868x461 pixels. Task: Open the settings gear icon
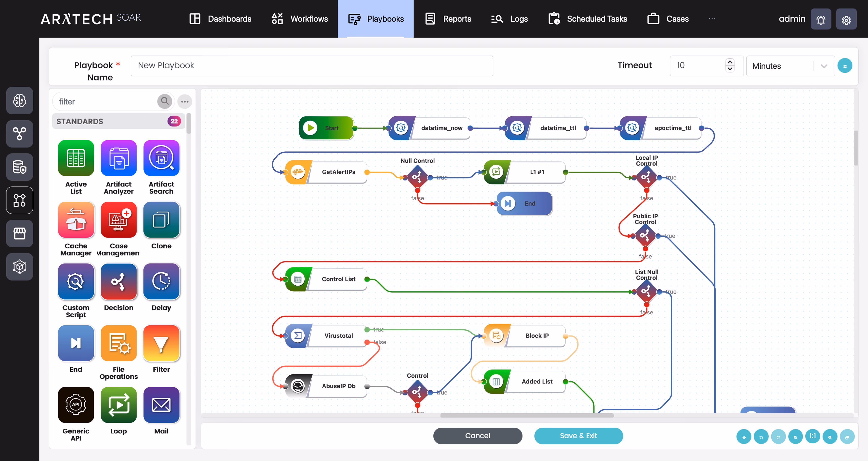tap(846, 19)
